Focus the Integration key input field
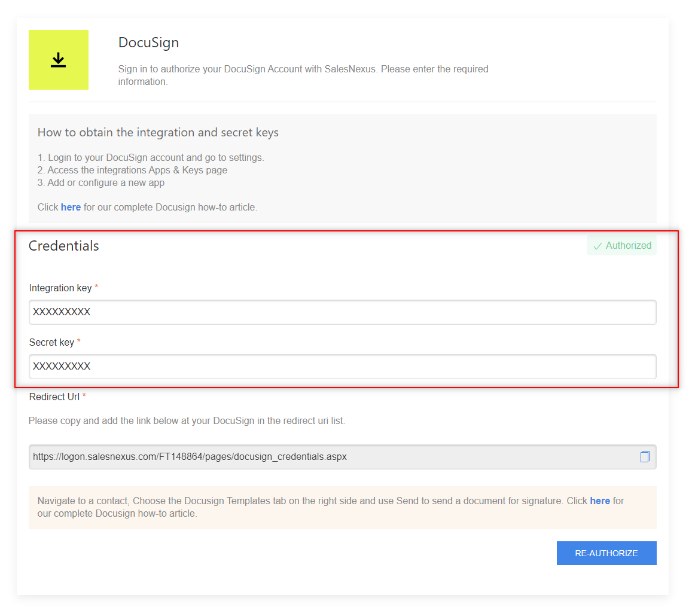The height and width of the screenshot is (616, 695). pos(342,312)
